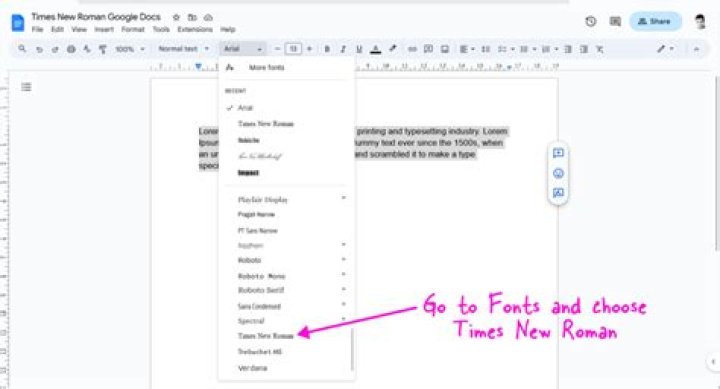The width and height of the screenshot is (720, 389).
Task: Choose Times New Roman in Recent section
Action: [x=266, y=124]
